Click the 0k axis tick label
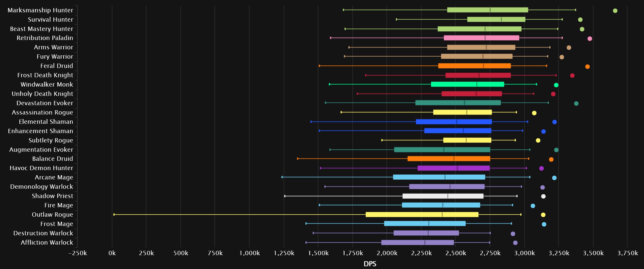Screen dimensions: 644x269 (112, 253)
